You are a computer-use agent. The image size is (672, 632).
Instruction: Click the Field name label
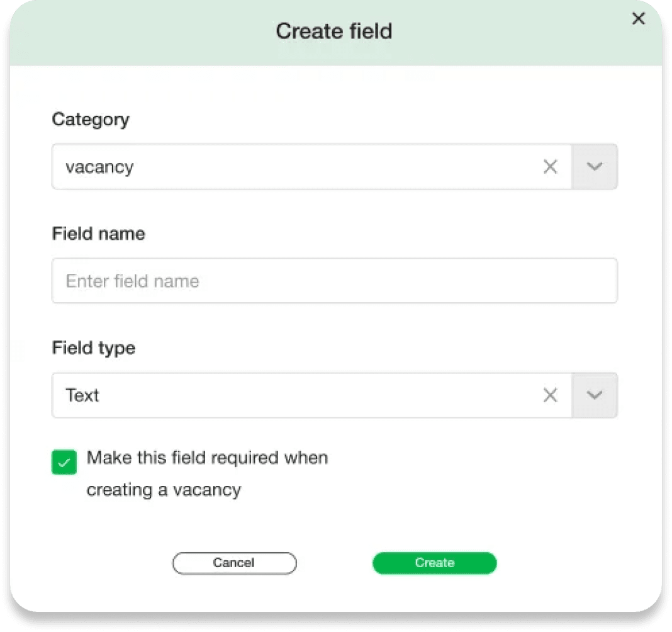(x=99, y=234)
